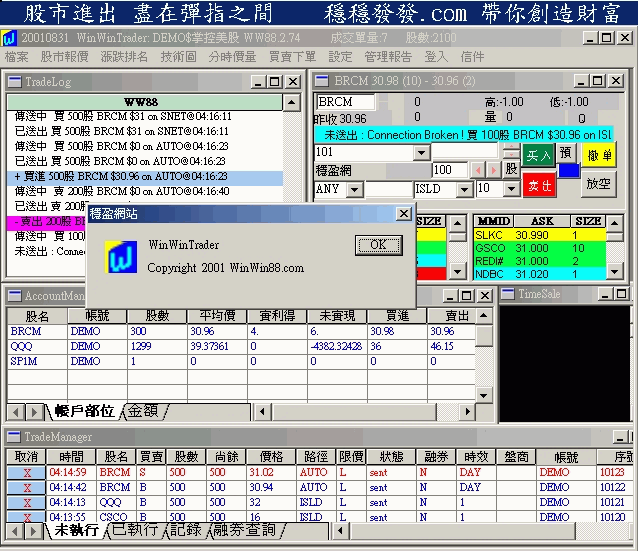Click the BRCM symbol input field
Viewport: 638px width, 551px height.
(x=346, y=102)
